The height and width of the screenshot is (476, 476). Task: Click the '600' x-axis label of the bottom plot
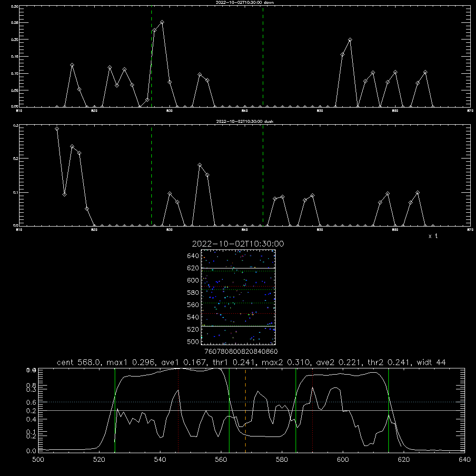343,460
